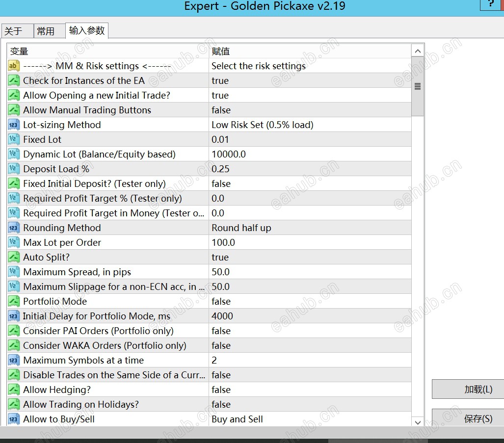The image size is (504, 443).
Task: Click the 赋值 column header
Action: click(x=310, y=51)
